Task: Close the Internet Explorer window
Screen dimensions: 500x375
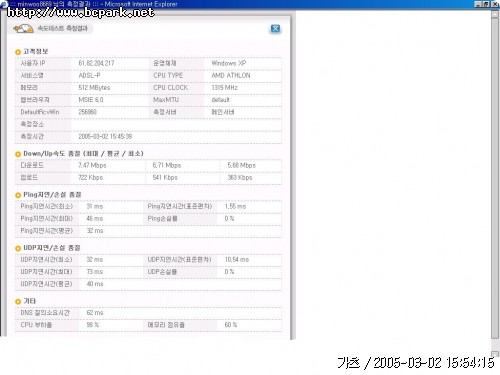Action: click(495, 4)
